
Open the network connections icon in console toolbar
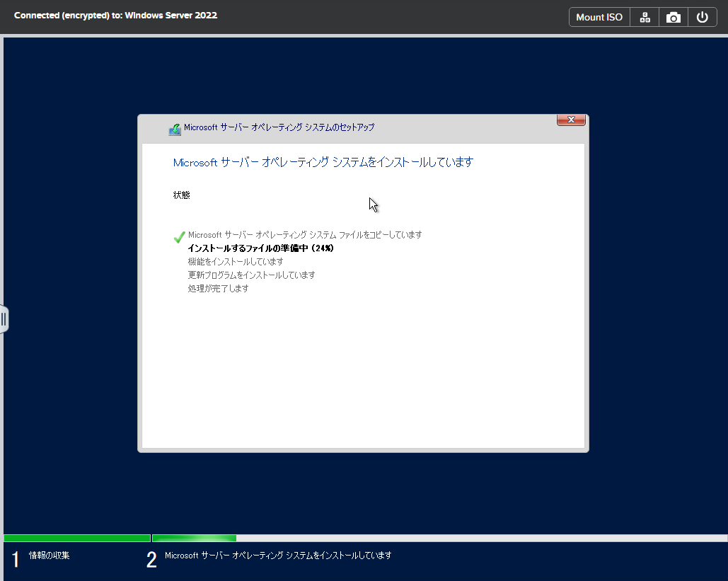pos(645,17)
